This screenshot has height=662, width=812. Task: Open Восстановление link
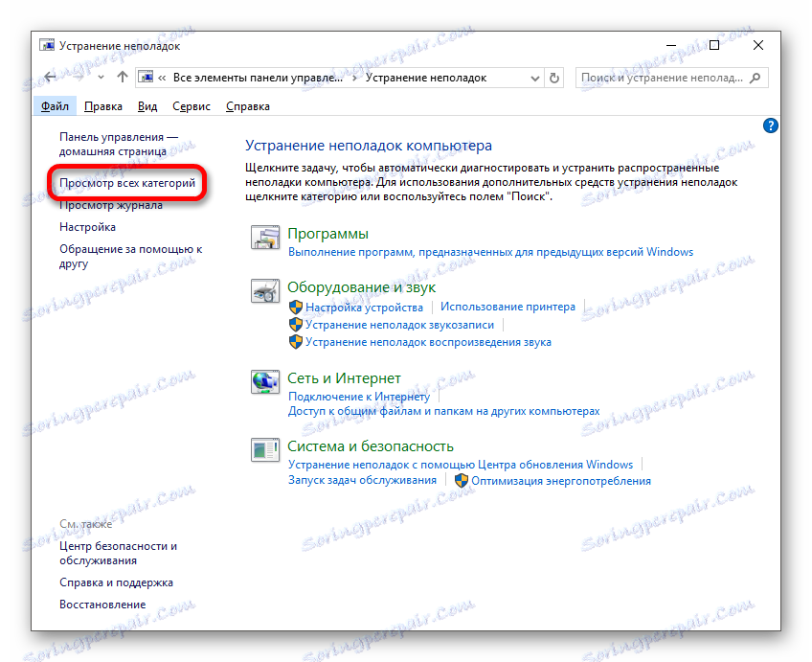[x=102, y=605]
